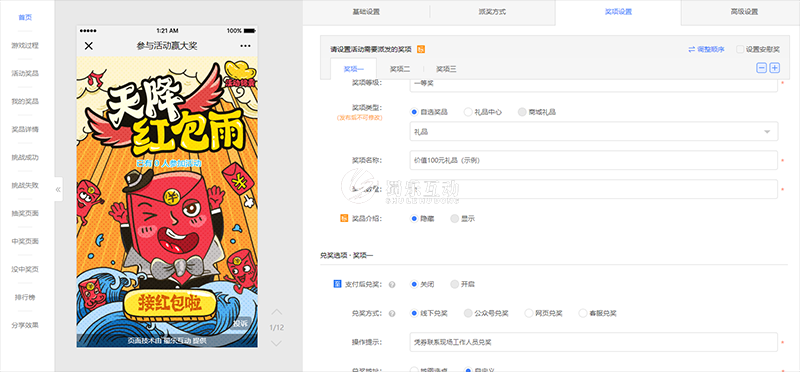The image size is (800, 372).
Task: Click the 接红包啦 button in preview
Action: point(170,305)
